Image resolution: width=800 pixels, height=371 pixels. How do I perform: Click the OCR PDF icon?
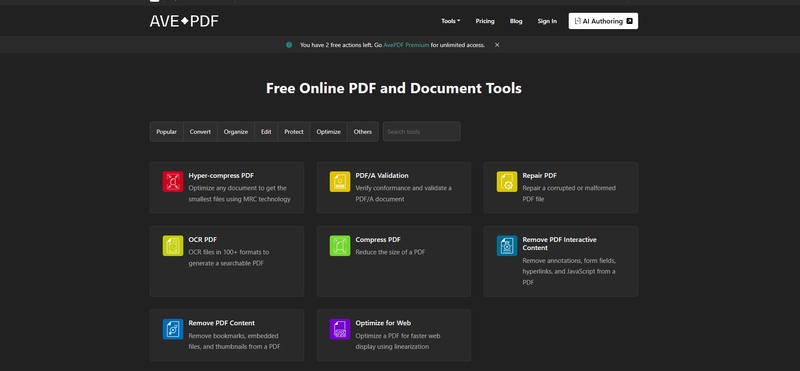click(x=173, y=245)
